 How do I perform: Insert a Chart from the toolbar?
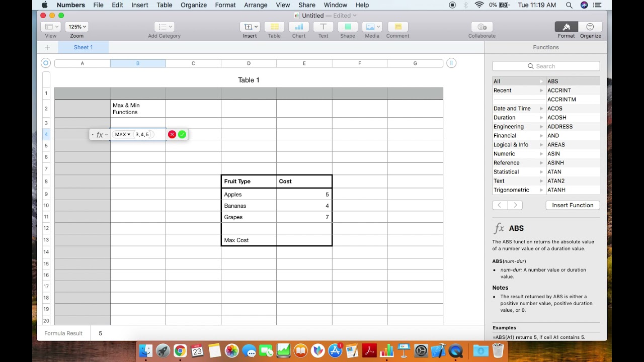[299, 27]
